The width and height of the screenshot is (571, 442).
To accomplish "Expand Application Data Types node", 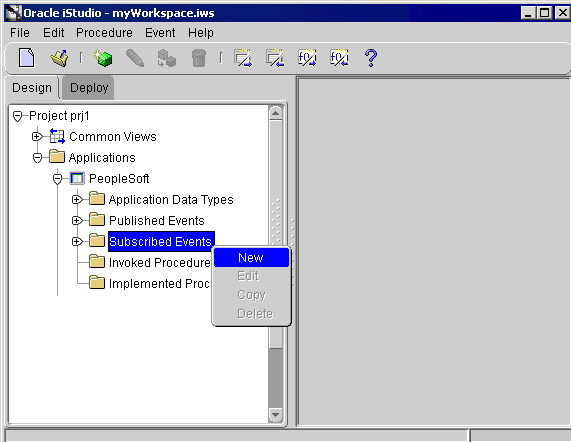I will point(76,200).
